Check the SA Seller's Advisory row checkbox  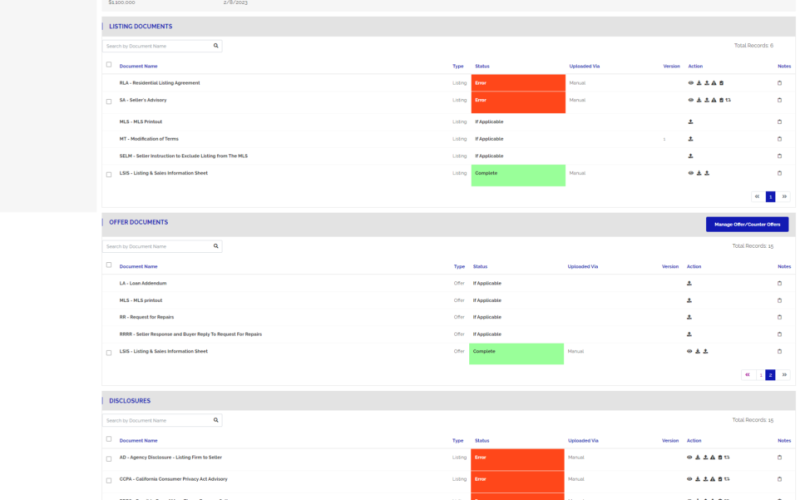(109, 101)
